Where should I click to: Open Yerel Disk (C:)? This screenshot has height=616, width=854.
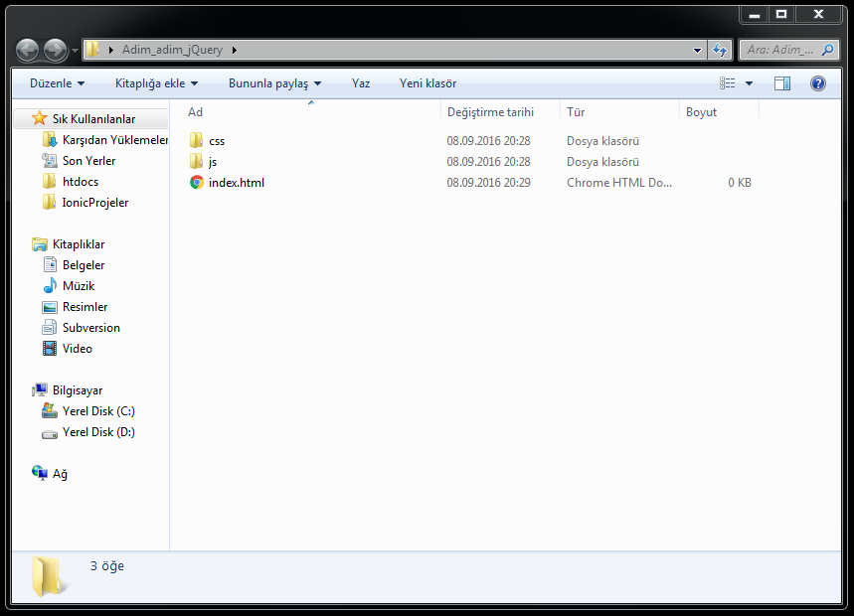point(98,411)
